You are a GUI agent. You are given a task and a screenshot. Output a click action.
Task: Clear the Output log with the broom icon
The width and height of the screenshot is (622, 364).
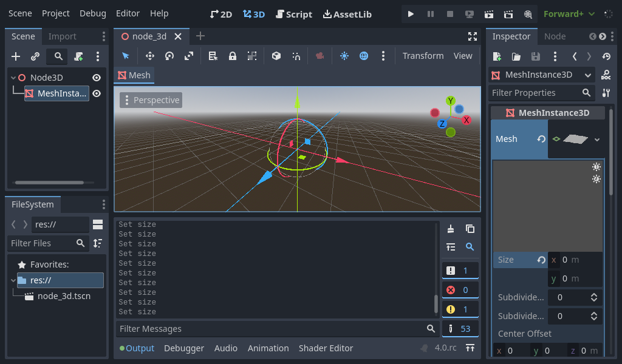(x=450, y=229)
